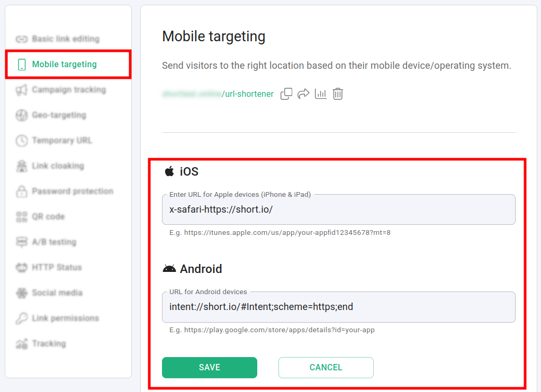The width and height of the screenshot is (541, 392).
Task: Click the share link arrow icon
Action: click(x=303, y=94)
